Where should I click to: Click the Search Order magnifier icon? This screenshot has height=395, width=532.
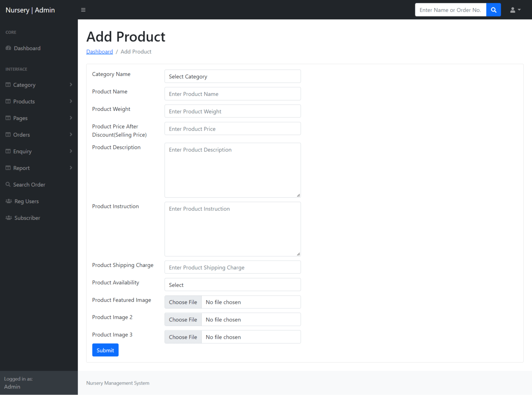click(x=8, y=184)
